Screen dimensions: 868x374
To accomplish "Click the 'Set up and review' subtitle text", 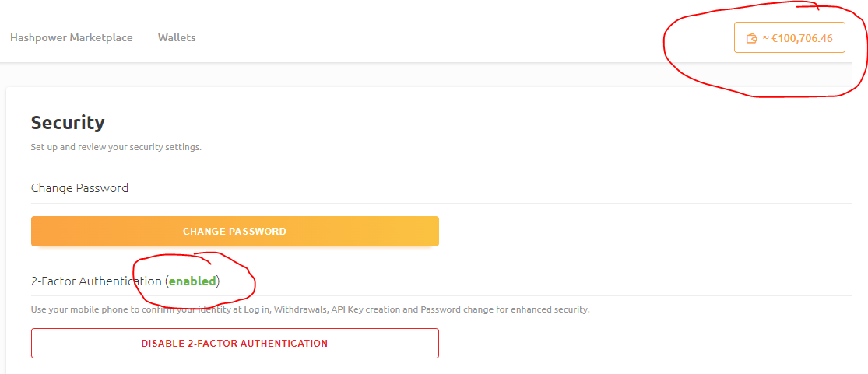I will pyautogui.click(x=116, y=149).
